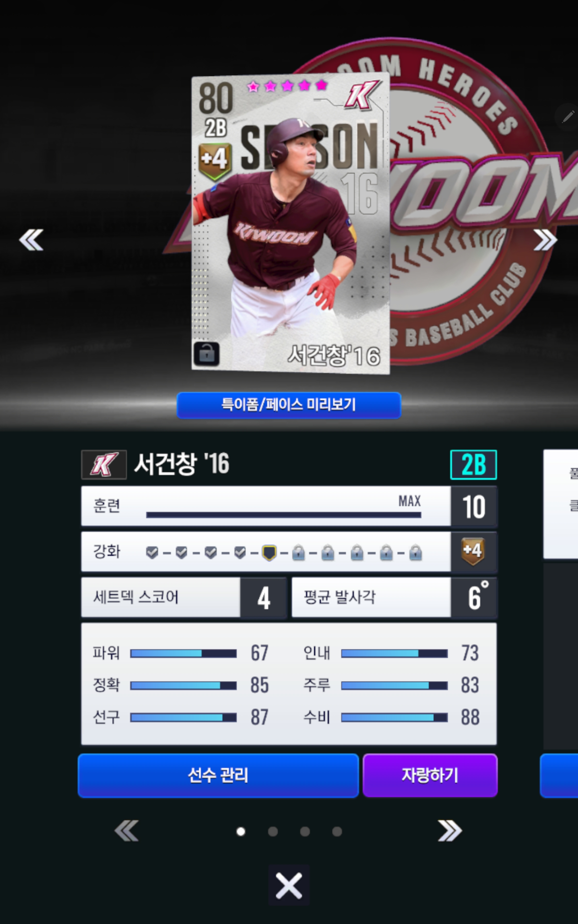Select the fifth 강화 shield step
Screen dimensions: 578x924
(x=269, y=553)
